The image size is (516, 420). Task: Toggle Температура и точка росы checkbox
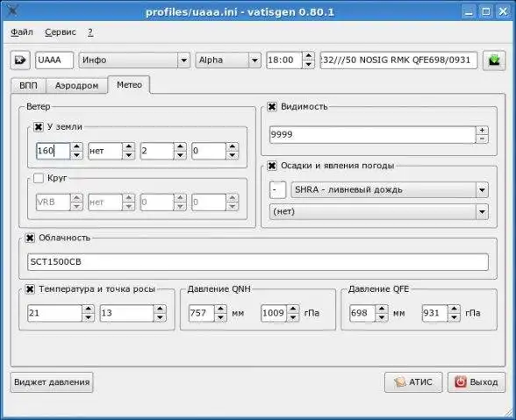pos(30,289)
